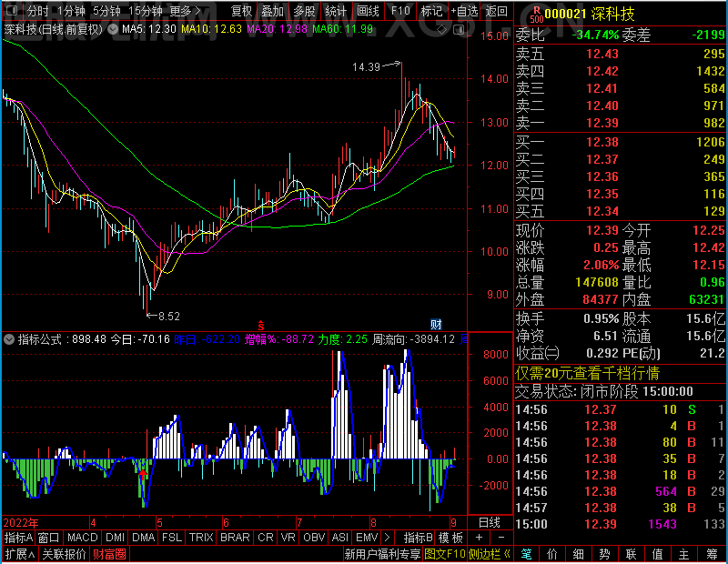Open the 模板 template menu
Screen dimensions: 728x564
point(450,538)
